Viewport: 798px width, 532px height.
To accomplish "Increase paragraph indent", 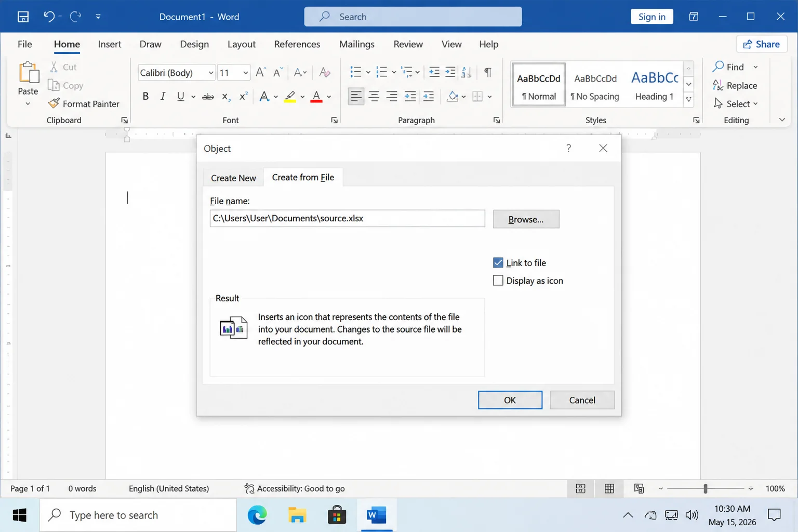I will 450,72.
